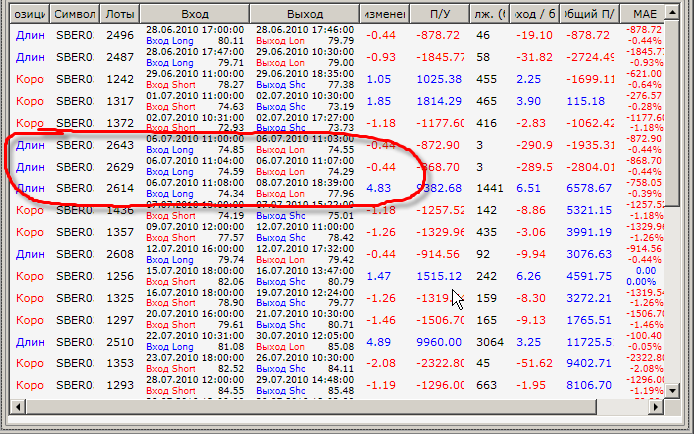Select lots value 1242

[120, 79]
